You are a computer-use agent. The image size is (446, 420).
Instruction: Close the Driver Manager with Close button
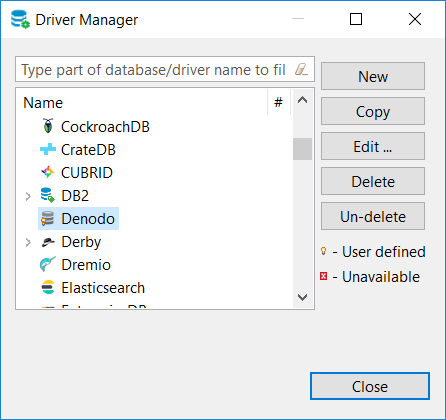[370, 386]
